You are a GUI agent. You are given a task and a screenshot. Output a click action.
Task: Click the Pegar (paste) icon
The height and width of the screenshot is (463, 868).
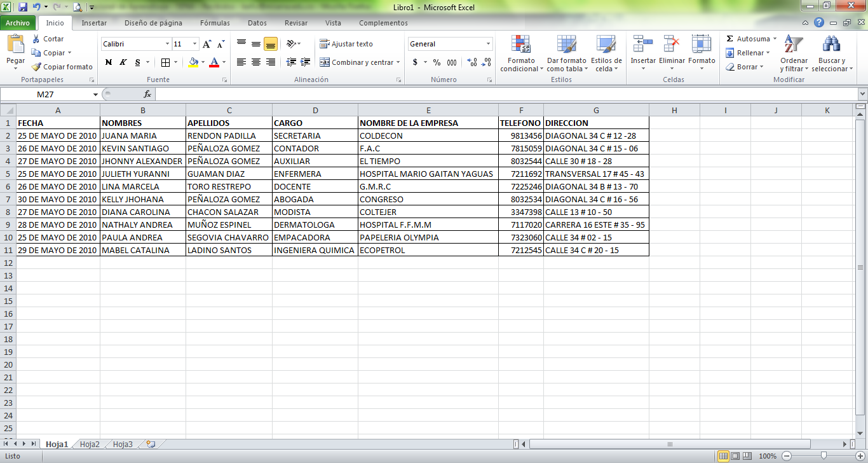pos(15,45)
